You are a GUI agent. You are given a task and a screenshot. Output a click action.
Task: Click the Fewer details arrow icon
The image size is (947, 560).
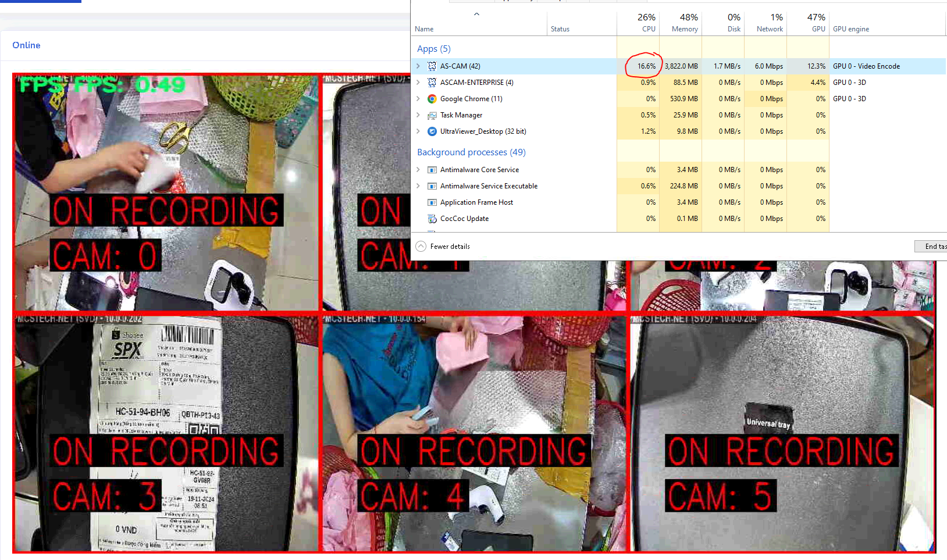click(x=421, y=247)
